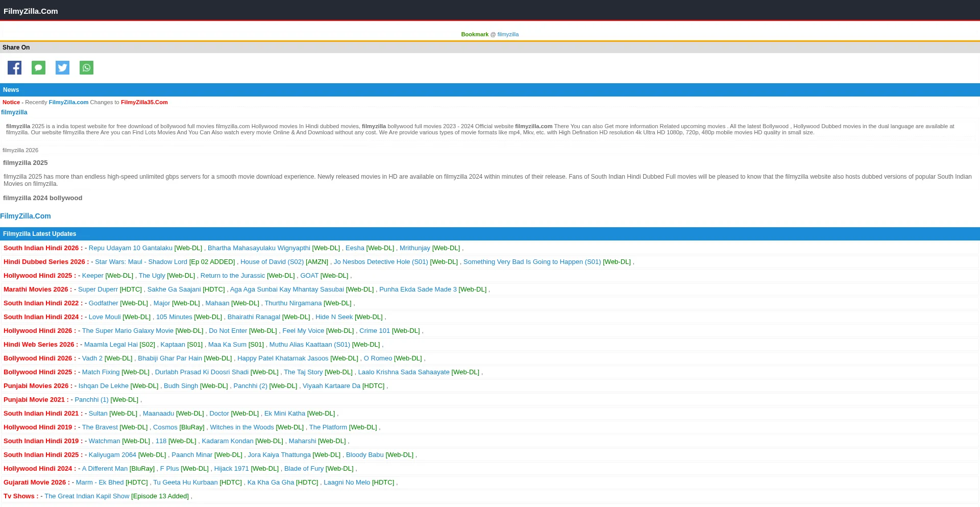The image size is (980, 507).
Task: Open the Godfather movie link
Action: [104, 303]
